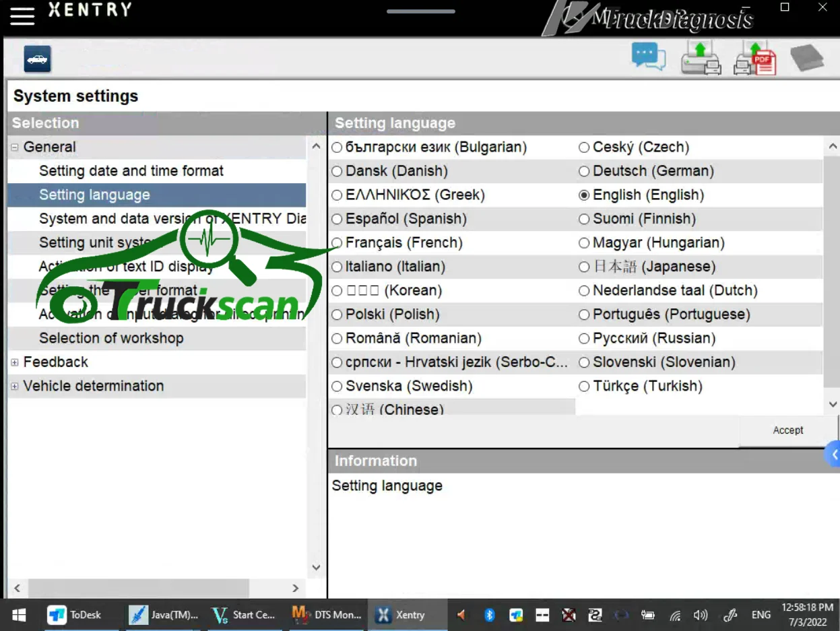Click the battery status tray icon
The width and height of the screenshot is (840, 631).
click(648, 615)
